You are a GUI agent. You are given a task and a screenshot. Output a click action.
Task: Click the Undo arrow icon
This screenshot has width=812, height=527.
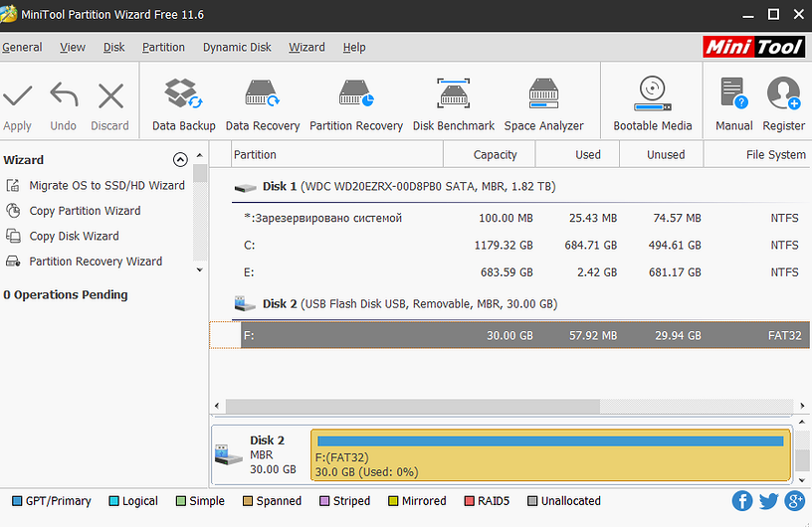pyautogui.click(x=64, y=96)
